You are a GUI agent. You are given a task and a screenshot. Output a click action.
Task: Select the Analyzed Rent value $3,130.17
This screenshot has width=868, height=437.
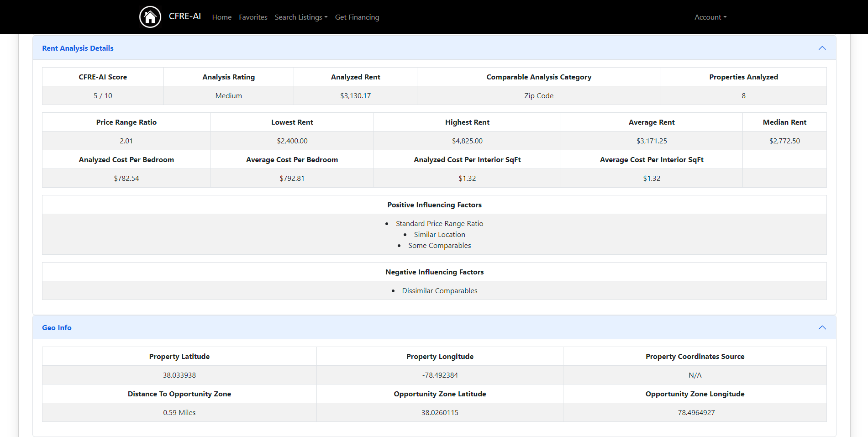[x=355, y=95]
